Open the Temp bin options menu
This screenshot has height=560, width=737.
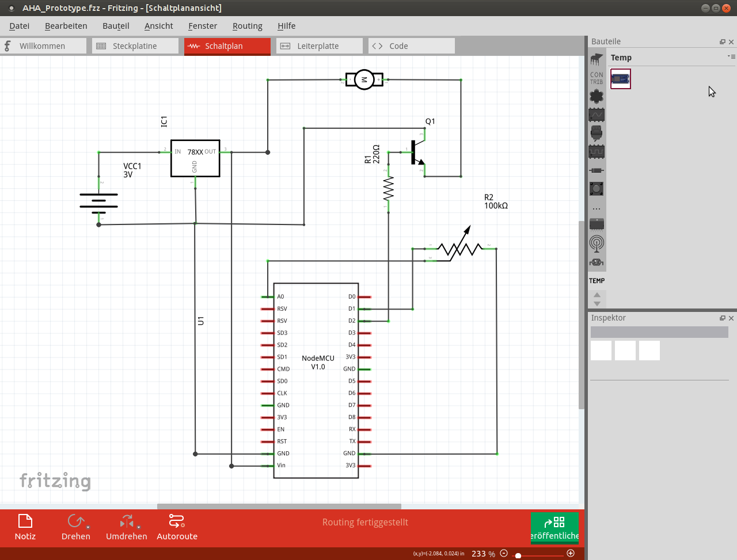tap(731, 56)
